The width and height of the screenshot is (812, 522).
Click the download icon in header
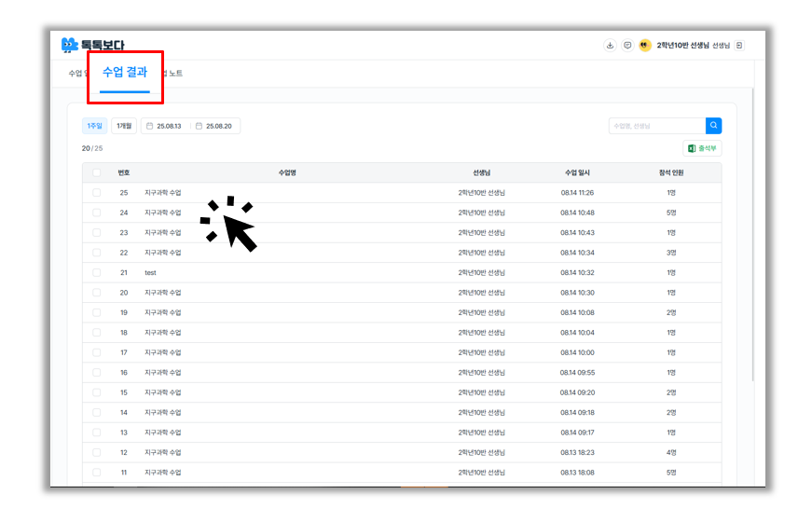point(610,45)
